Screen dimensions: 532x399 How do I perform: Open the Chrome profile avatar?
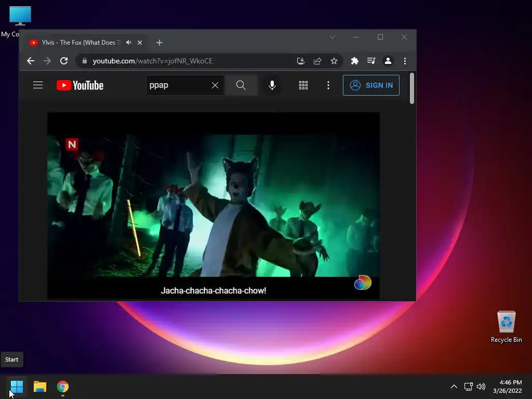pyautogui.click(x=388, y=61)
